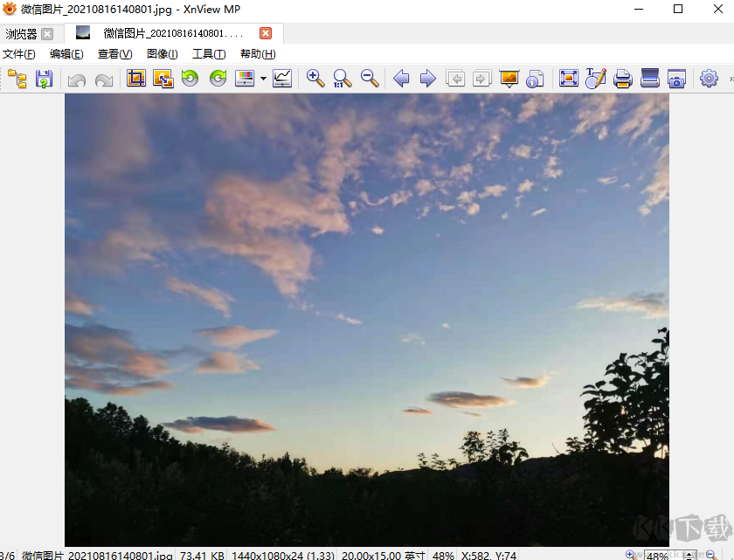Show image information panel

(534, 79)
